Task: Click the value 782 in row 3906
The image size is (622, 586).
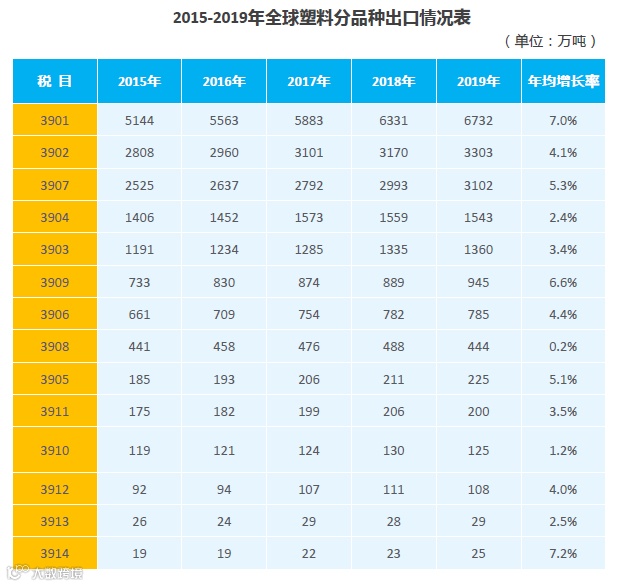Action: [x=394, y=315]
